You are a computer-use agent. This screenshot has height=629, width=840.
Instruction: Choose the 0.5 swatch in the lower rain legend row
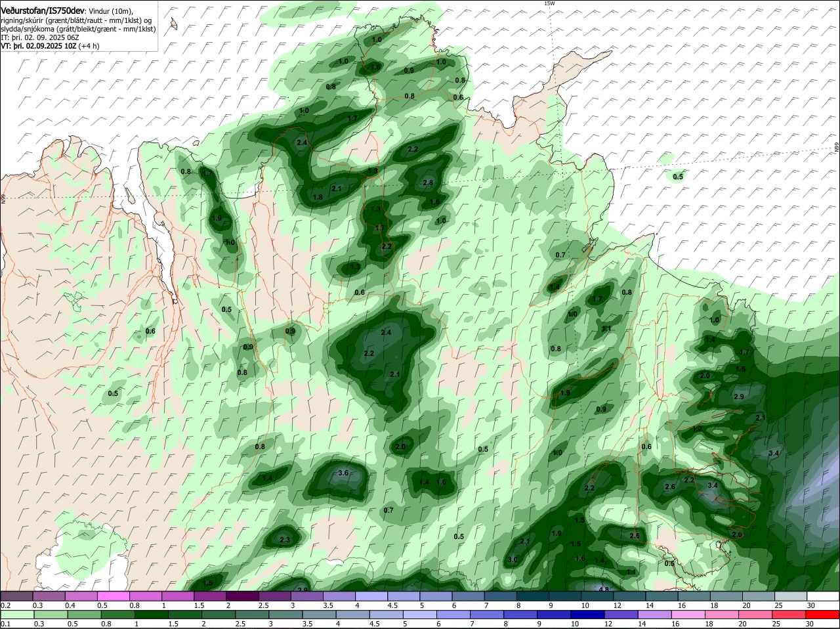(x=84, y=615)
